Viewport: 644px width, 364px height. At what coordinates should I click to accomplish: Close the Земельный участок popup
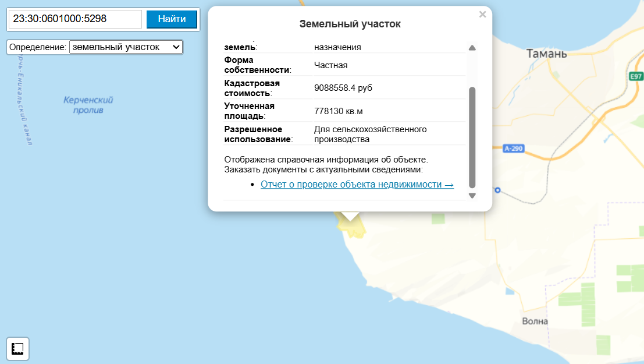[x=482, y=15]
